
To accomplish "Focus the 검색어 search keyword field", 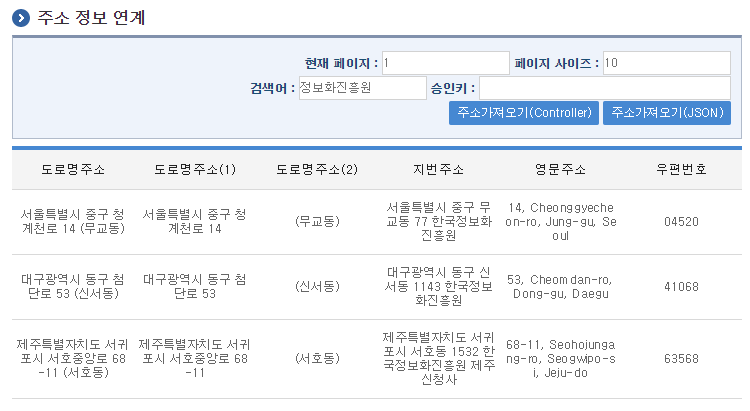I will point(363,88).
